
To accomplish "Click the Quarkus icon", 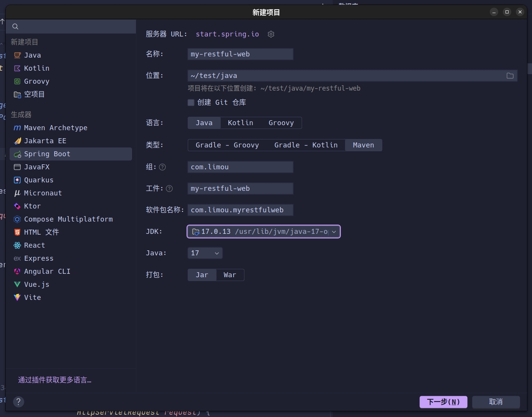I will [x=17, y=180].
